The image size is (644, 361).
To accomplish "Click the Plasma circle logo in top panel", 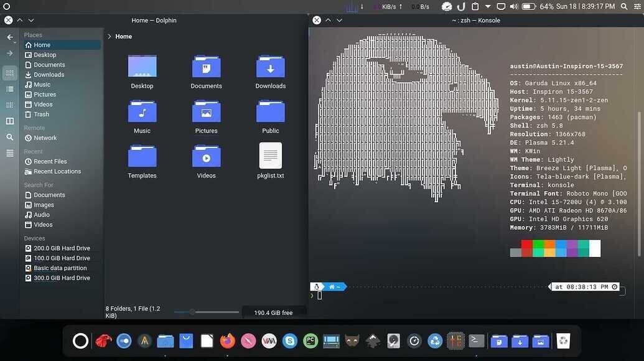I will pyautogui.click(x=7, y=7).
